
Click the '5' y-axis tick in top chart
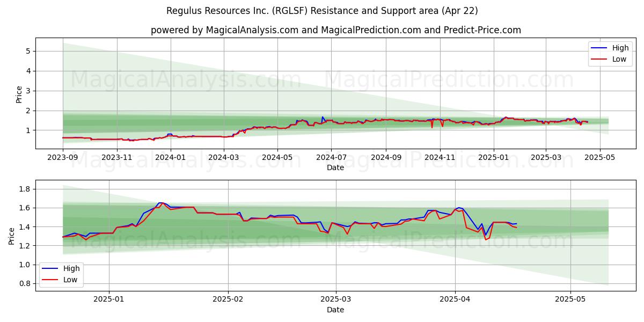click(x=27, y=52)
